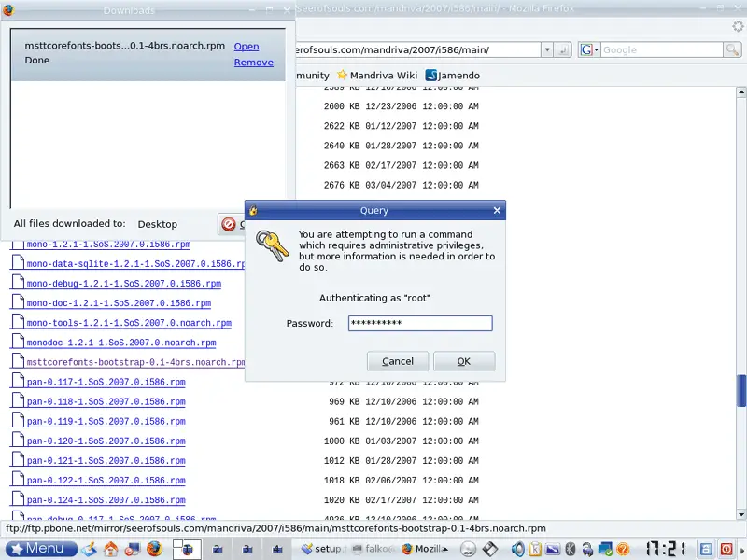Open mono-data-sqlite-1.2.1-1 rpm link
The height and width of the screenshot is (560, 747).
135,264
